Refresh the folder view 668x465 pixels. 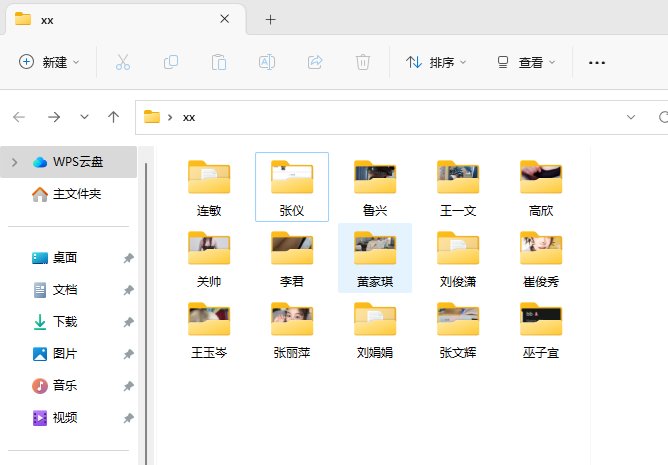663,117
